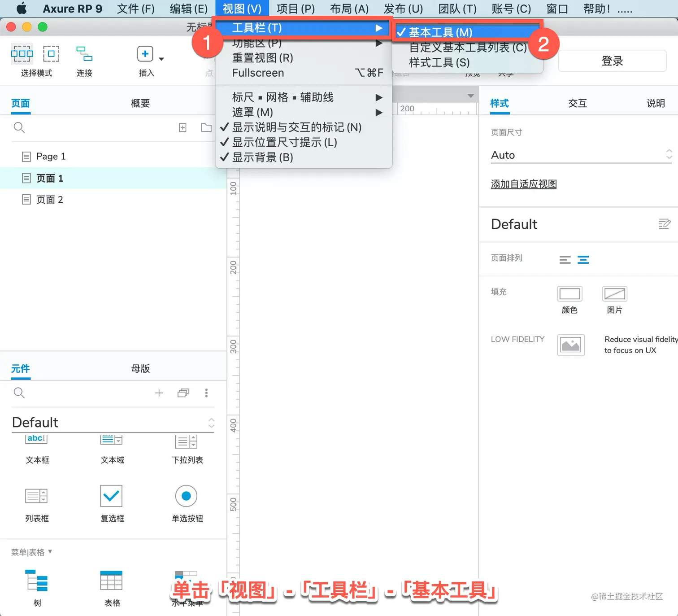The image size is (678, 616).
Task: Add a new page icon
Action: point(183,127)
